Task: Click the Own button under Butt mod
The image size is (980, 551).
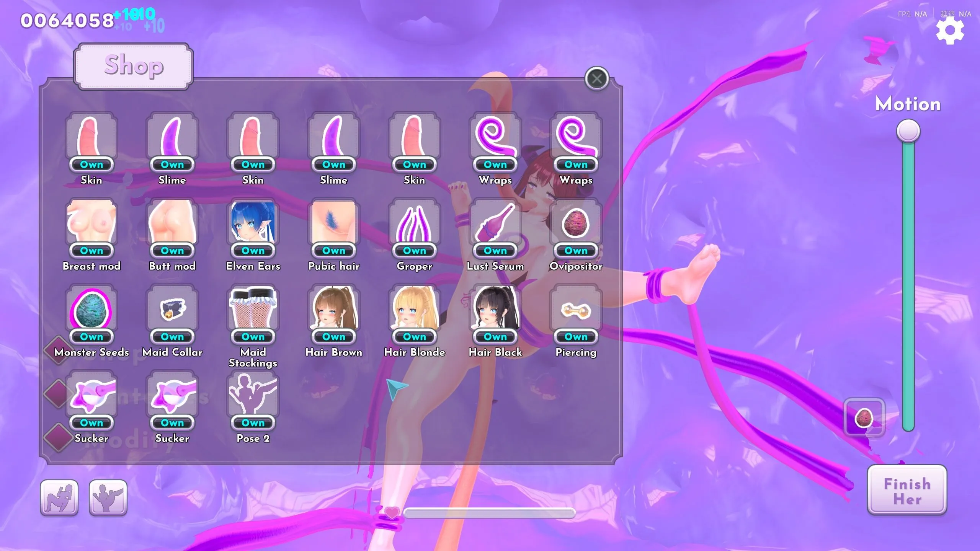Action: (x=172, y=251)
